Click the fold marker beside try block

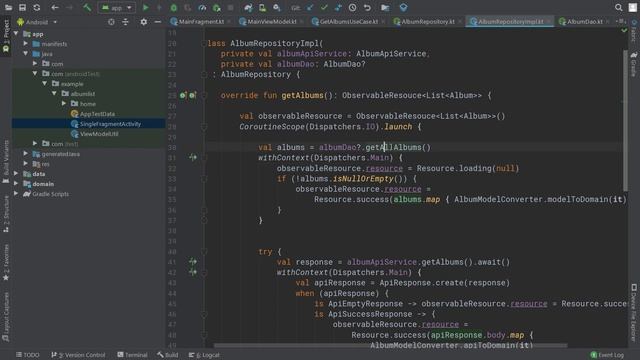click(x=204, y=251)
